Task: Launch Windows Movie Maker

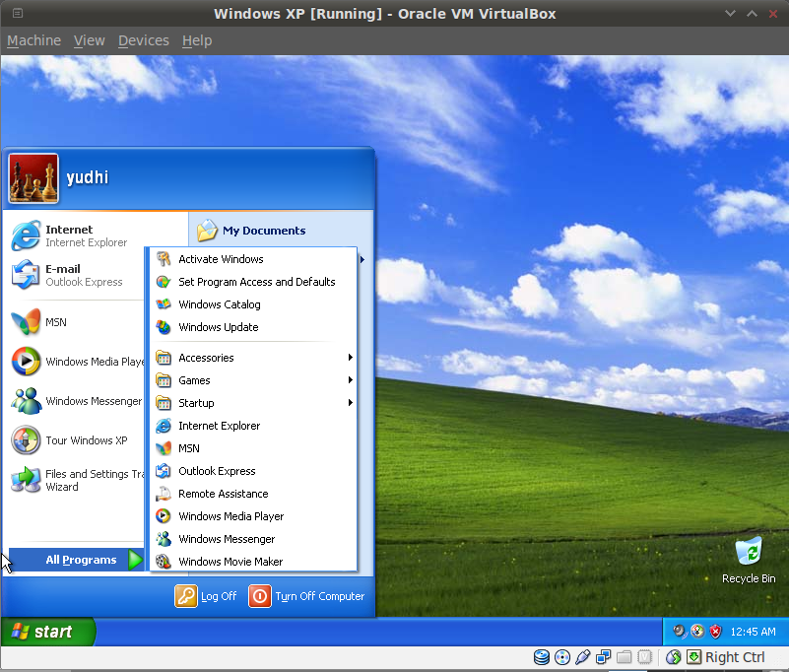Action: coord(253,562)
